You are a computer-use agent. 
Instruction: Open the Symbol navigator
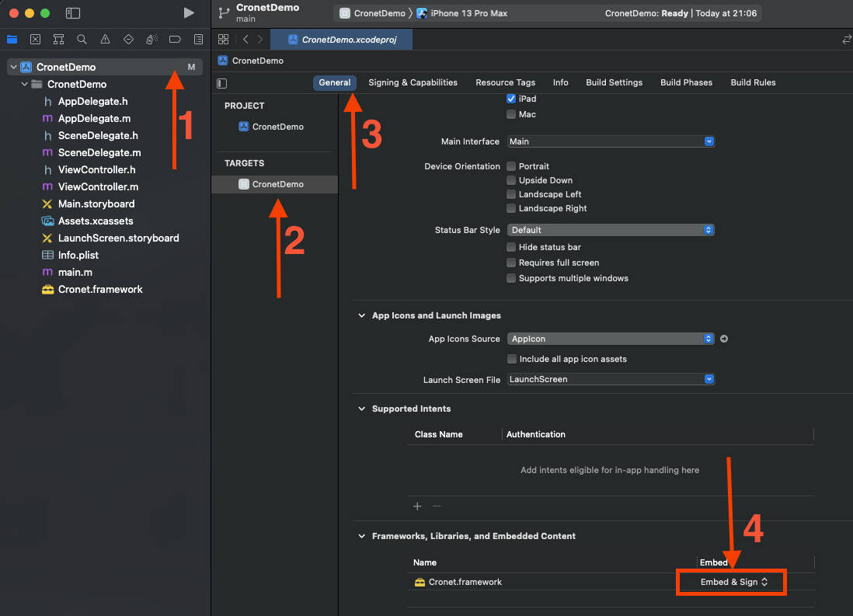[58, 39]
